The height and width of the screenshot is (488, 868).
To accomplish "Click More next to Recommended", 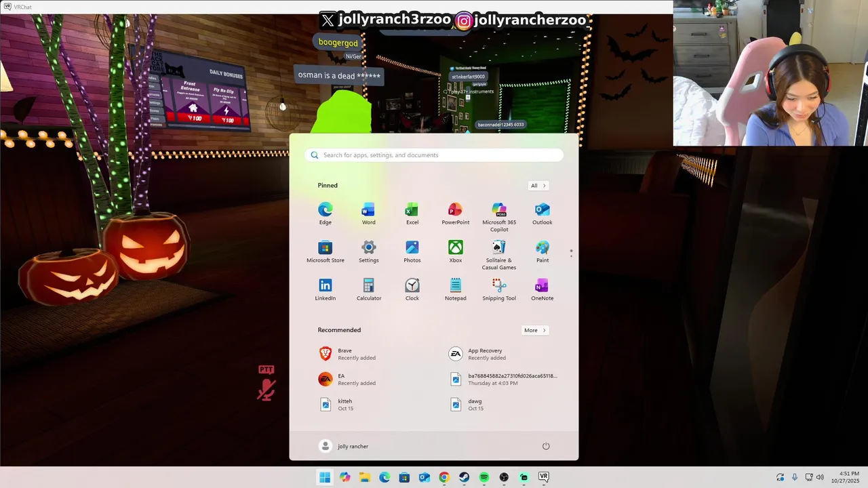I will click(535, 330).
